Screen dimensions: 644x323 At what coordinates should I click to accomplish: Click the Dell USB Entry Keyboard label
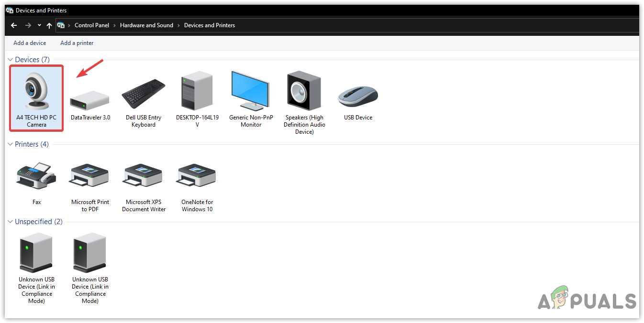click(144, 121)
